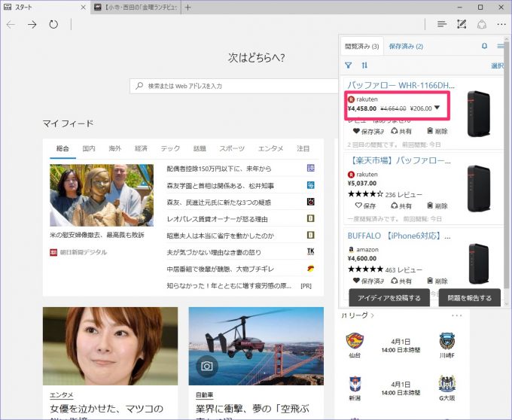Click the 仙台 team logo
This screenshot has height=420, width=512.
(355, 341)
